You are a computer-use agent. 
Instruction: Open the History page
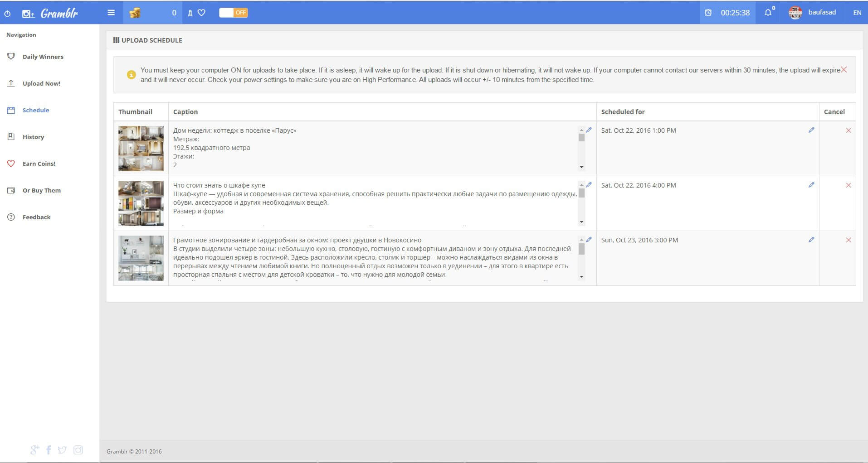point(33,137)
